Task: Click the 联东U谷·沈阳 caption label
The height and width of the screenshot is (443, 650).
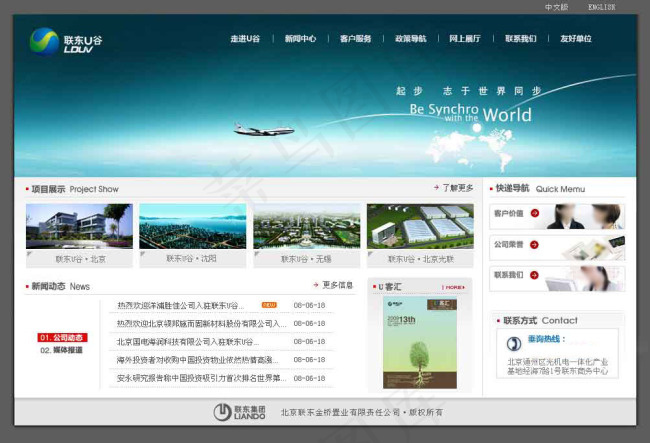Action: (192, 259)
